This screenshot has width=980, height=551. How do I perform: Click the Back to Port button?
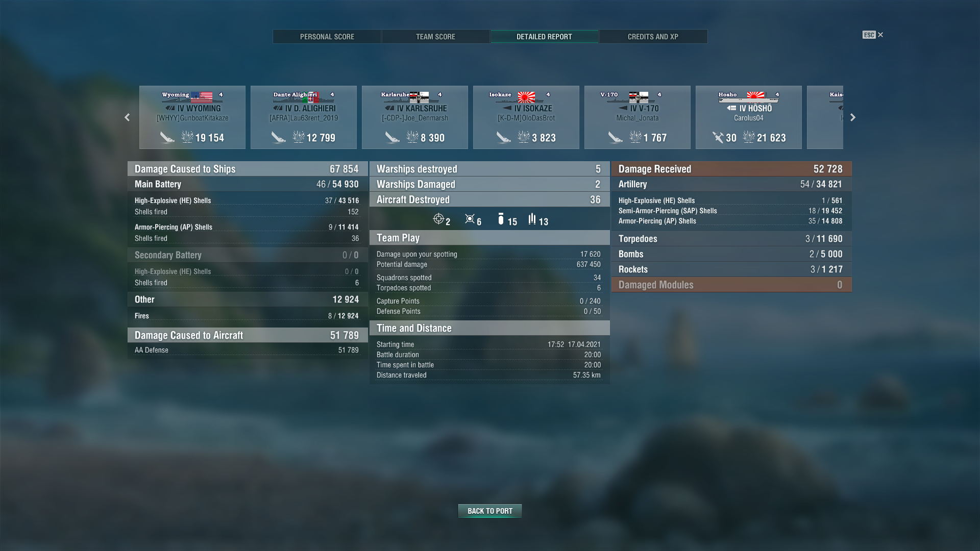tap(490, 511)
